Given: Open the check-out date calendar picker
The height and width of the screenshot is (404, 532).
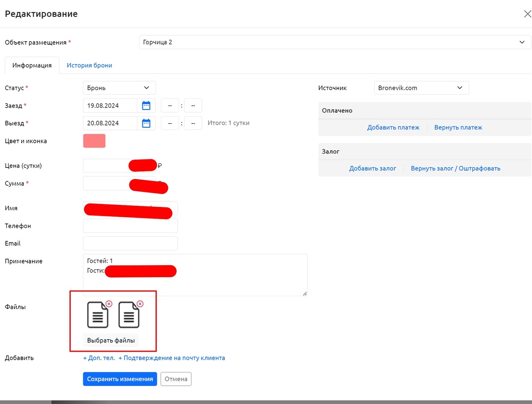Looking at the screenshot, I should 146,123.
